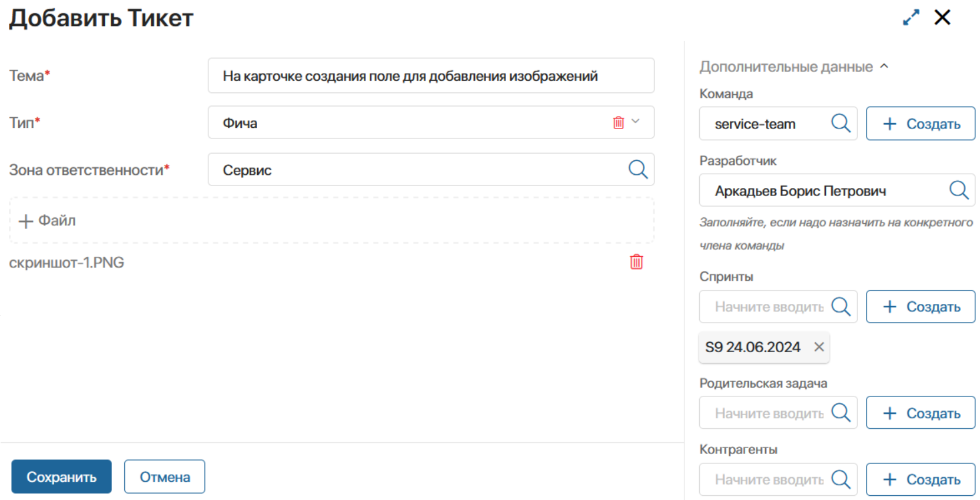
Task: Cancel with the Отмена button
Action: [x=165, y=476]
